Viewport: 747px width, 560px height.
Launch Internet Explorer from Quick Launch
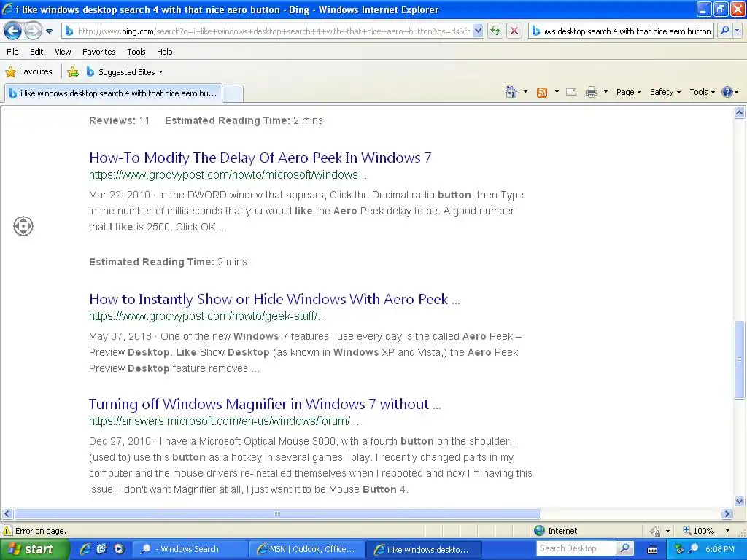pyautogui.click(x=85, y=549)
